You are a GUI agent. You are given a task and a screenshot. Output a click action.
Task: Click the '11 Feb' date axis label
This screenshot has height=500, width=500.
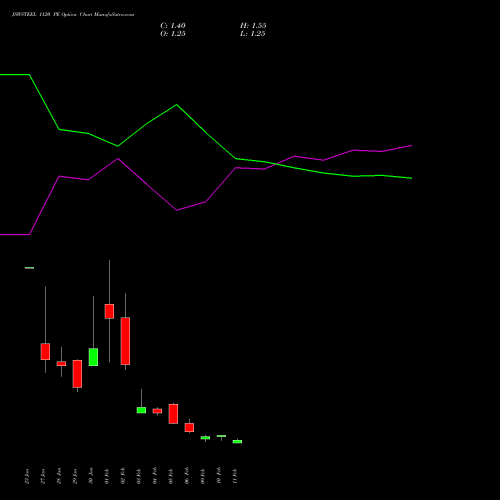(x=235, y=476)
